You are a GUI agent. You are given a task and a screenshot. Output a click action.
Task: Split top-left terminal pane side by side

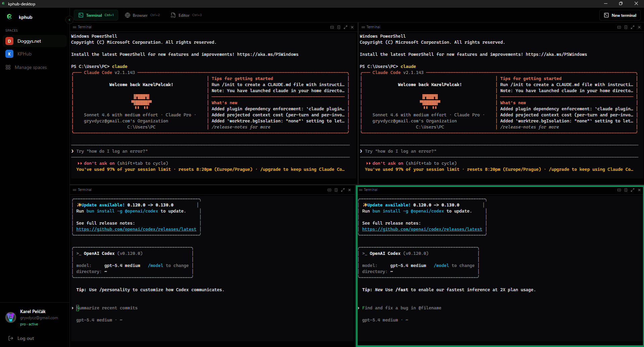pos(332,27)
